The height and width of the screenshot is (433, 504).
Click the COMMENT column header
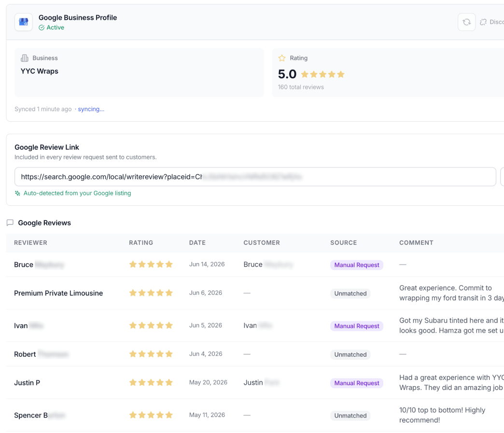[416, 243]
